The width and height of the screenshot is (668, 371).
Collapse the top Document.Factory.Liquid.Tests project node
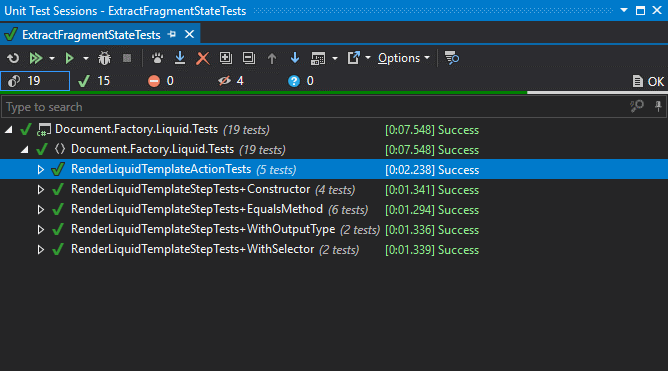coord(9,129)
